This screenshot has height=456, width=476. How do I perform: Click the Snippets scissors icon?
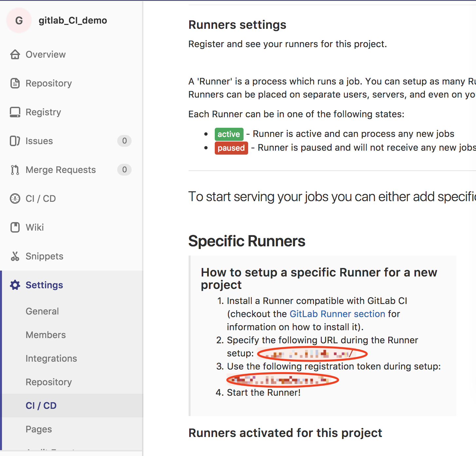[15, 256]
